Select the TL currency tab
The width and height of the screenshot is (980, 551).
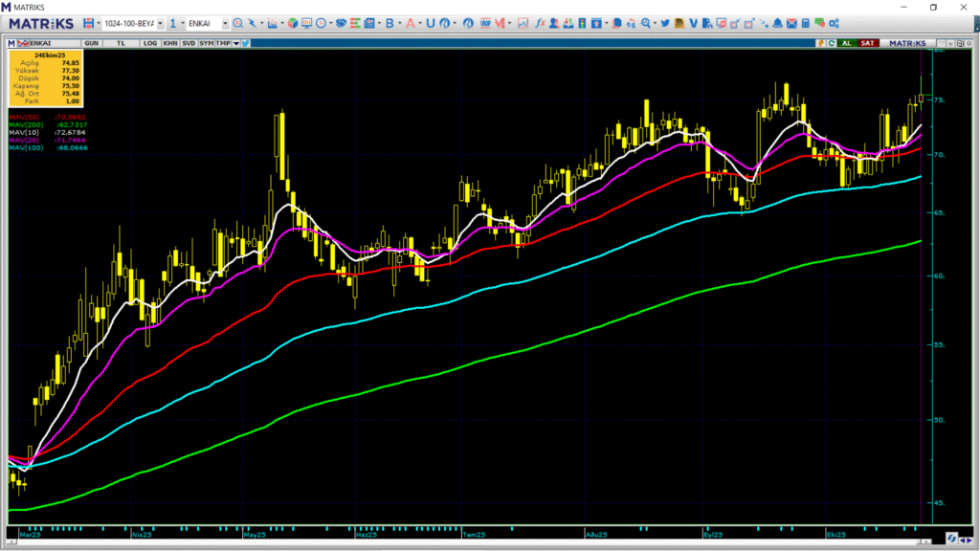click(x=122, y=43)
